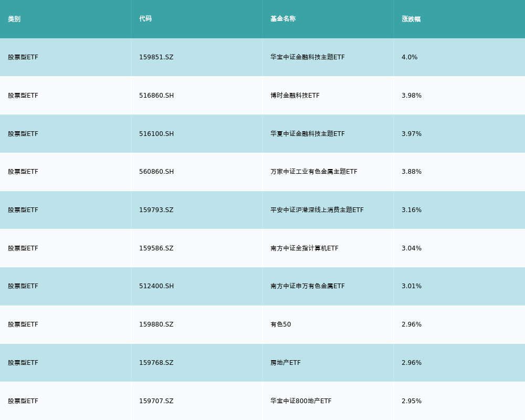Image resolution: width=525 pixels, height=420 pixels.
Task: Click the 4.0% change value
Action: click(x=409, y=57)
